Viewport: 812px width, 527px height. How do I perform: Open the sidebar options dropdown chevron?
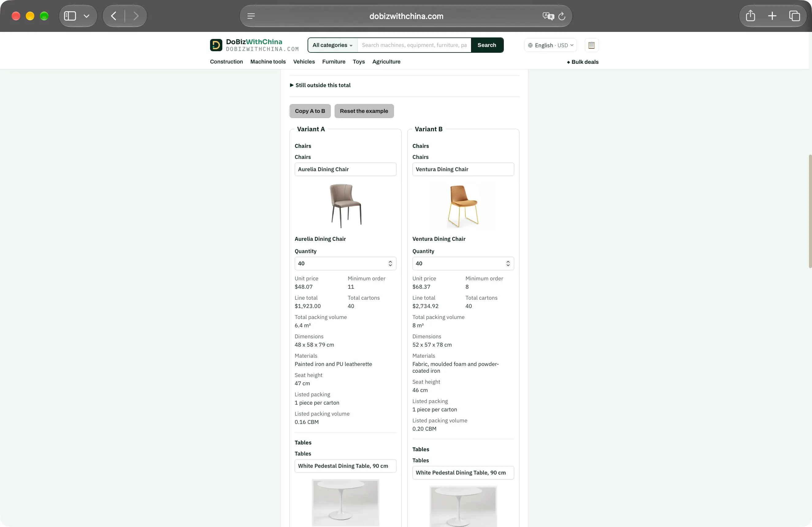[x=86, y=16]
